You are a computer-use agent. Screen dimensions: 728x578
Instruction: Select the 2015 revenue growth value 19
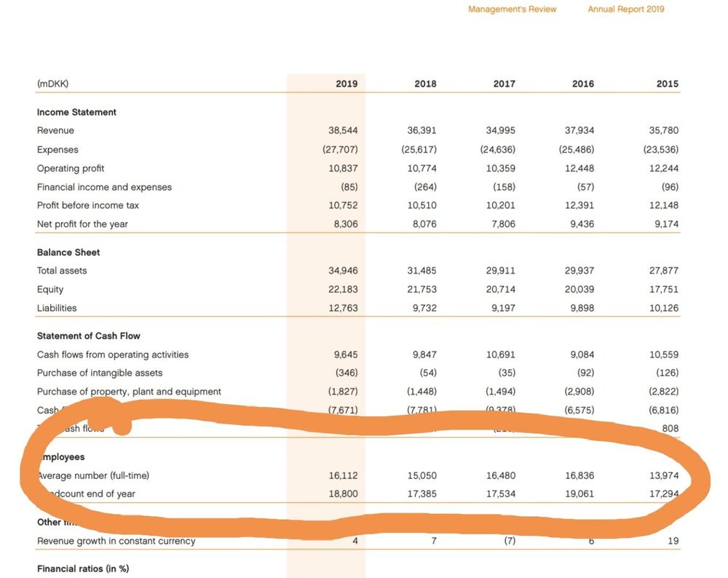pos(673,541)
